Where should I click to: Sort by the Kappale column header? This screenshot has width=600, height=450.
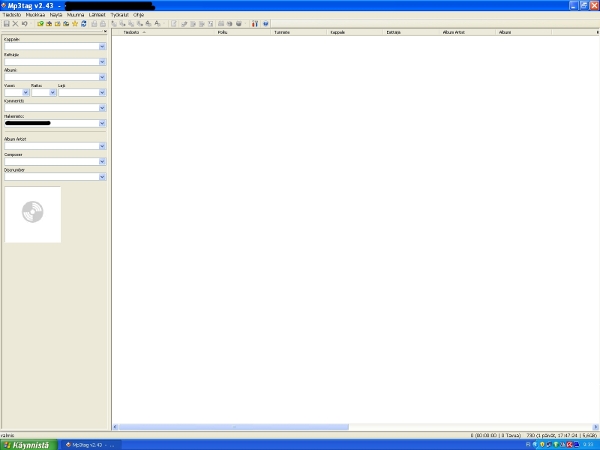click(355, 32)
